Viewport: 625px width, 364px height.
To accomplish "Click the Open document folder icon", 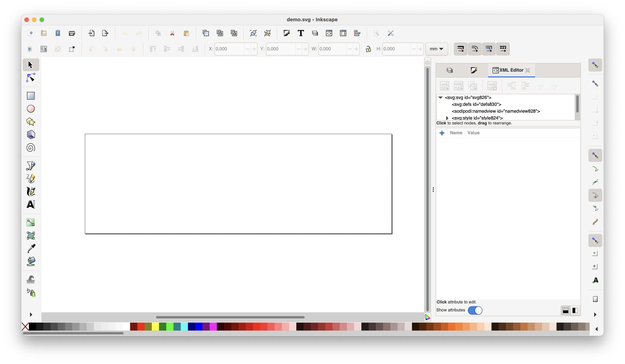I will click(x=44, y=33).
